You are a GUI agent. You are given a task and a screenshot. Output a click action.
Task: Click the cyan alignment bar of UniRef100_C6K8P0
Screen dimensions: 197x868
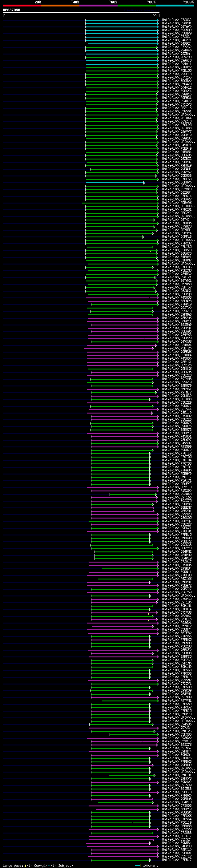coord(115,183)
